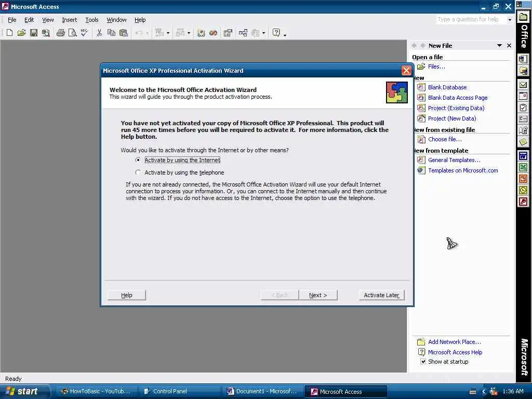Image resolution: width=532 pixels, height=399 pixels.
Task: Click New Appointment calendar icon on shortcut bar
Action: tap(523, 96)
